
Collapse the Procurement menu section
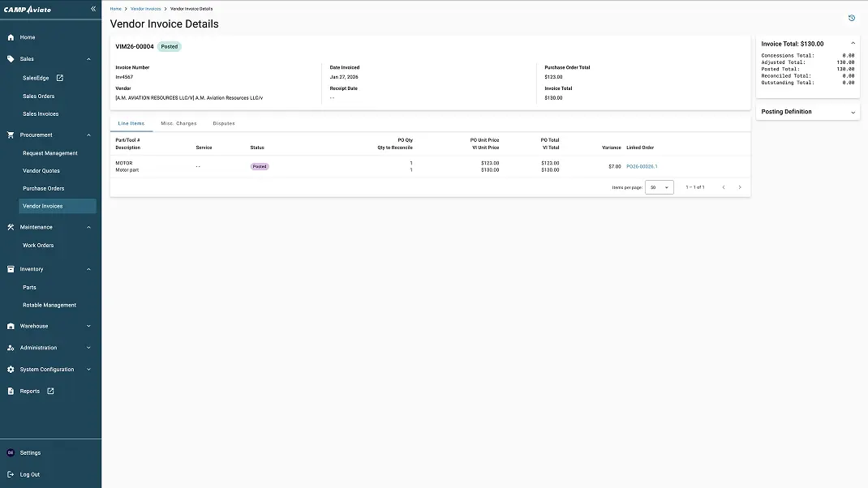[x=88, y=135]
